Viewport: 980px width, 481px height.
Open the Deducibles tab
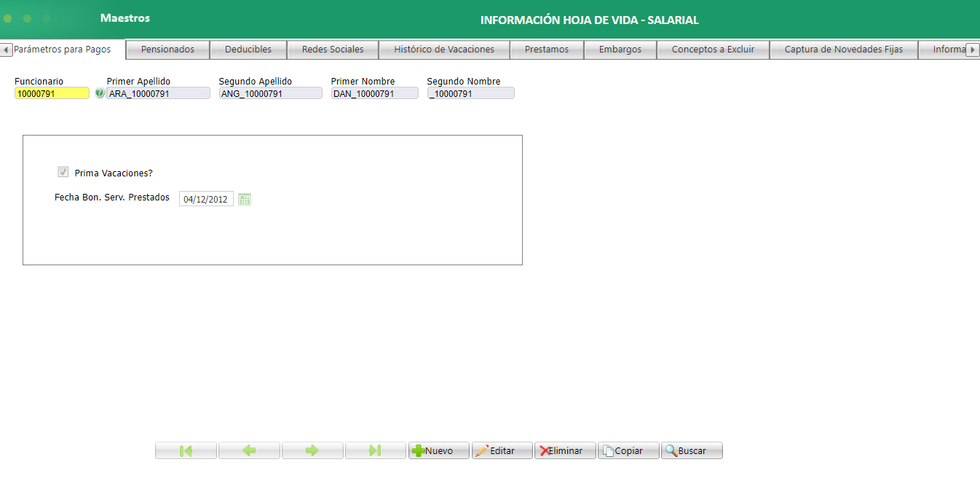(248, 50)
